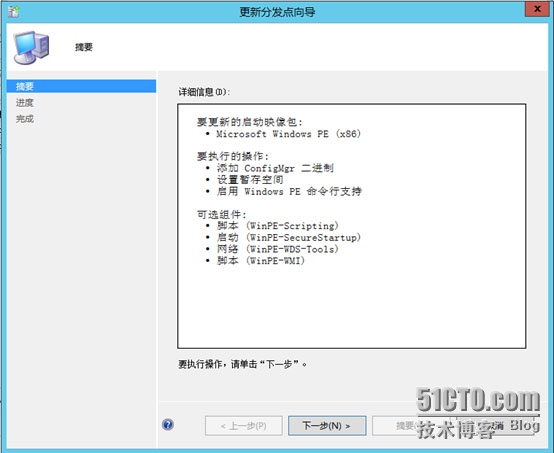
Task: Click '要执行操作,请单击"下一步"' text
Action: [x=243, y=364]
